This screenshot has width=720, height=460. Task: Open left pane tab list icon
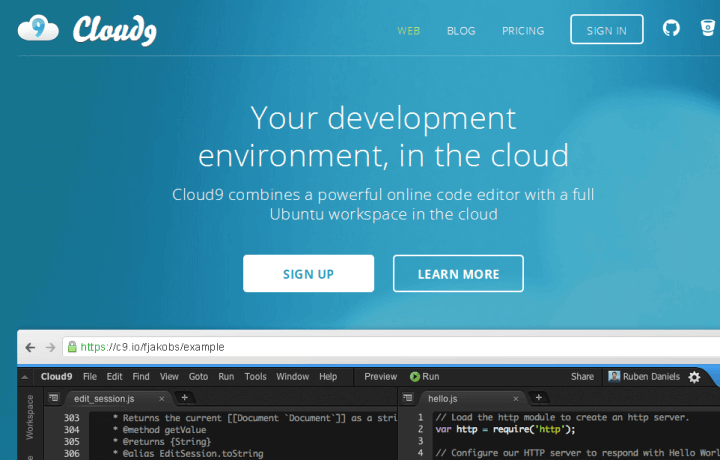[54, 398]
